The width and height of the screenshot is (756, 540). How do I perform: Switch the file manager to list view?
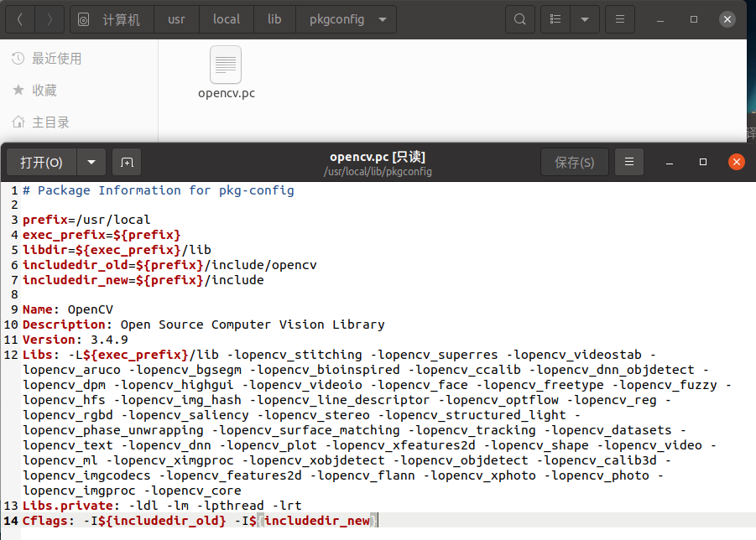(555, 19)
